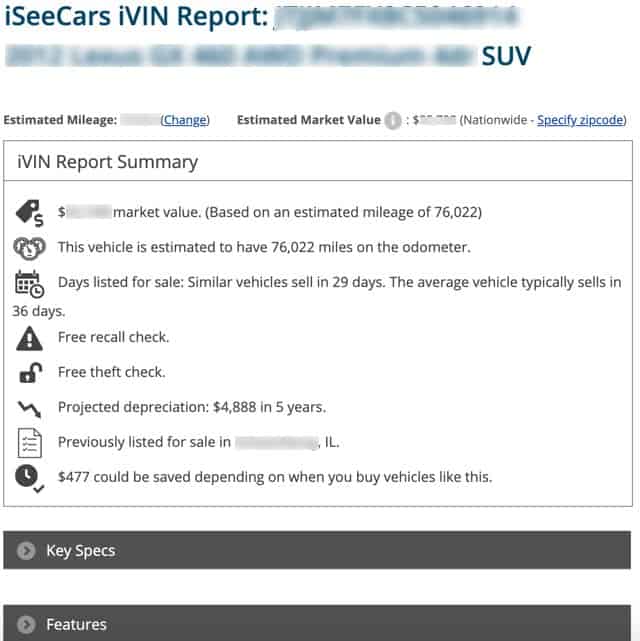
Task: Click the depreciation downward arrow icon
Action: (x=29, y=408)
